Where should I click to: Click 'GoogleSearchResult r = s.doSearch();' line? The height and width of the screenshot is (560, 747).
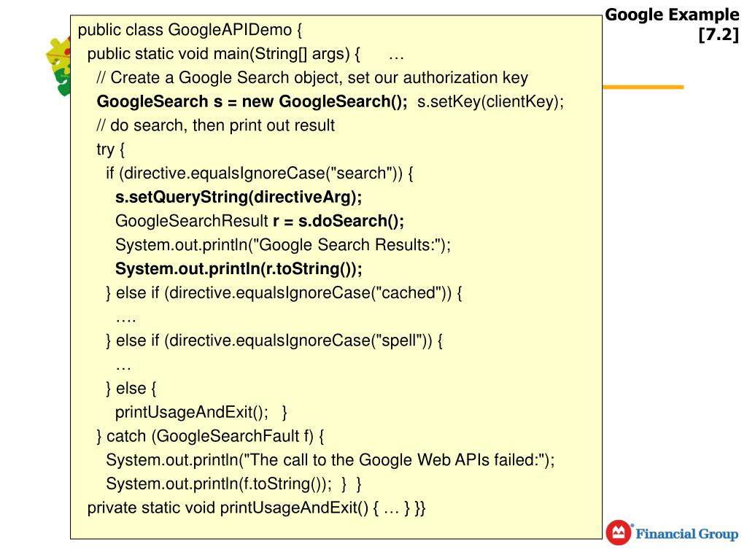[260, 221]
